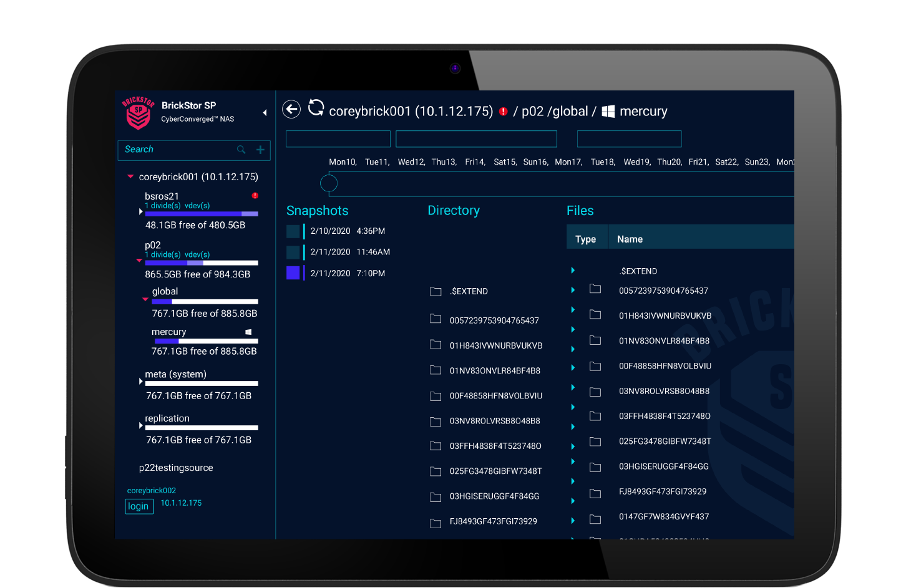
Task: Open folder icon for 00F48858HFN8VOLBVIU in Directory
Action: tap(436, 396)
